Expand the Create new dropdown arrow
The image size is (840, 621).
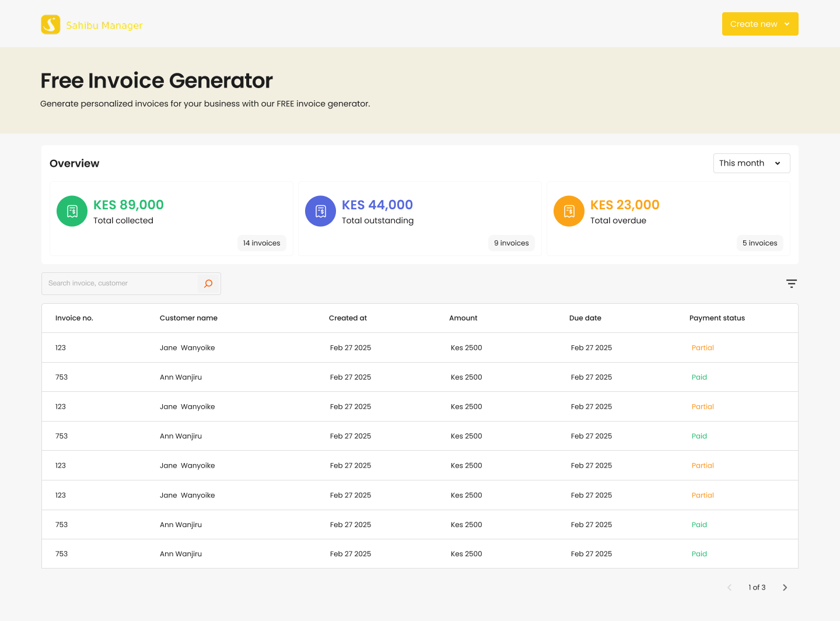787,24
